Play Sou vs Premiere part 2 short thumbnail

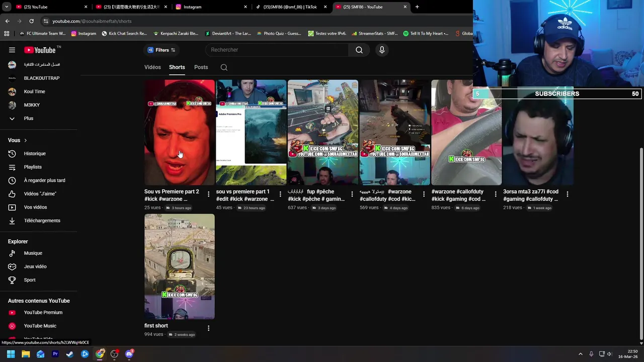(x=180, y=133)
